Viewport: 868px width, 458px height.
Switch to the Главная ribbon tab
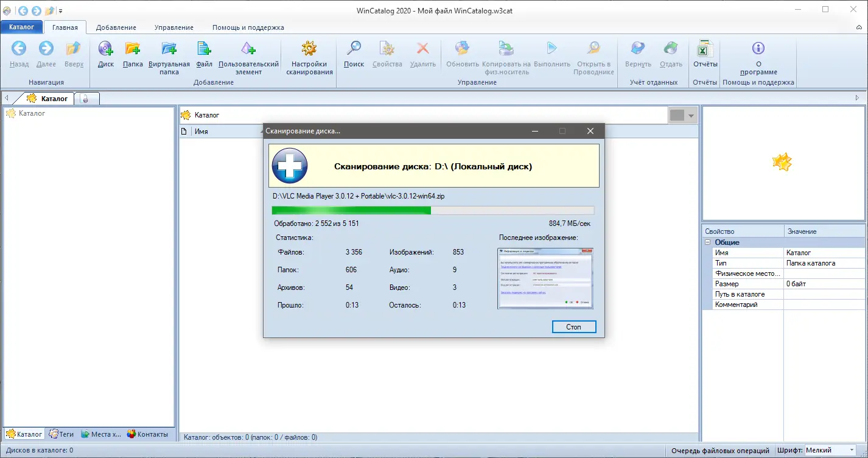click(65, 27)
